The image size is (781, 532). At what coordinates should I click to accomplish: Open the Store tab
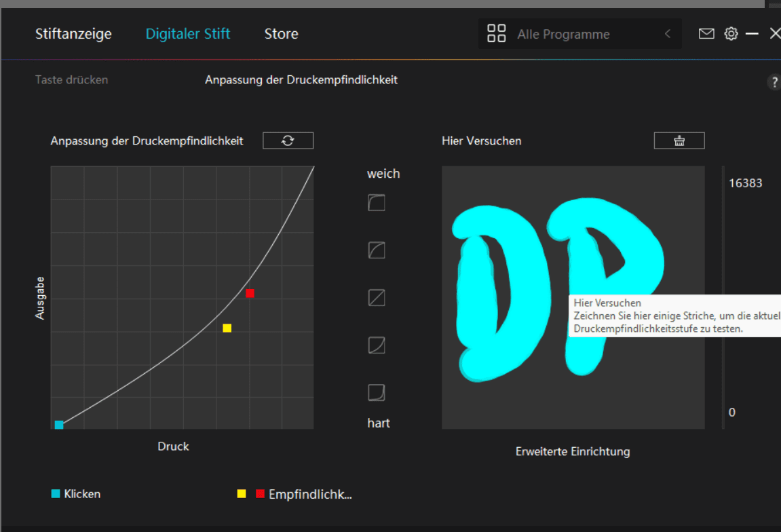tap(281, 33)
